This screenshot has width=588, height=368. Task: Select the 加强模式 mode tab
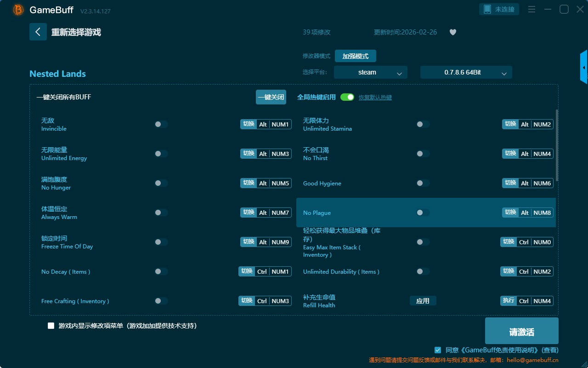(x=355, y=56)
